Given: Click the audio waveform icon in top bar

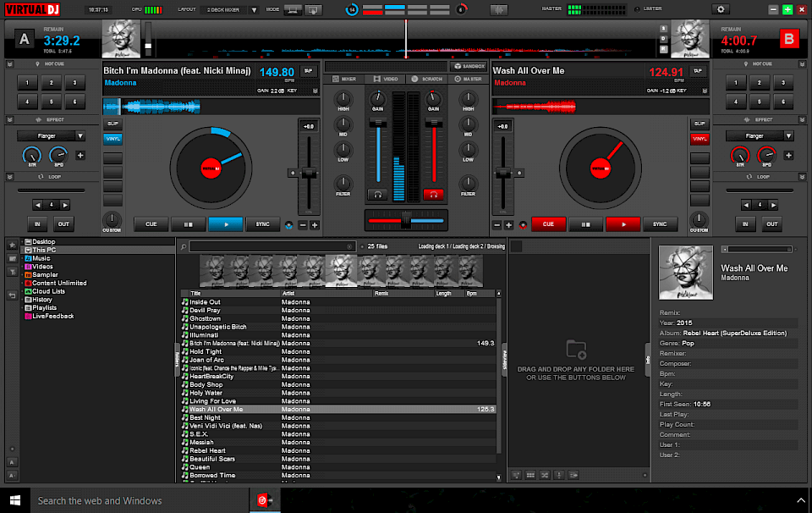Looking at the screenshot, I should [499, 9].
